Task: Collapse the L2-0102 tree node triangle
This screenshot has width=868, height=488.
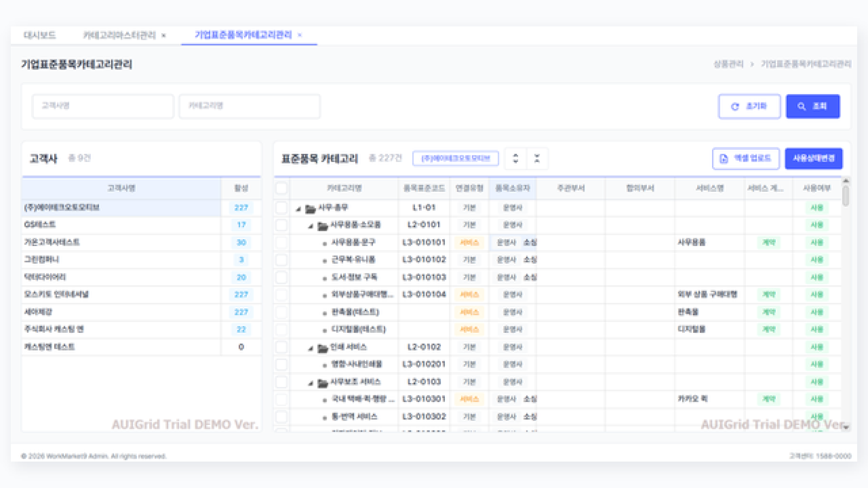Action: tap(311, 348)
